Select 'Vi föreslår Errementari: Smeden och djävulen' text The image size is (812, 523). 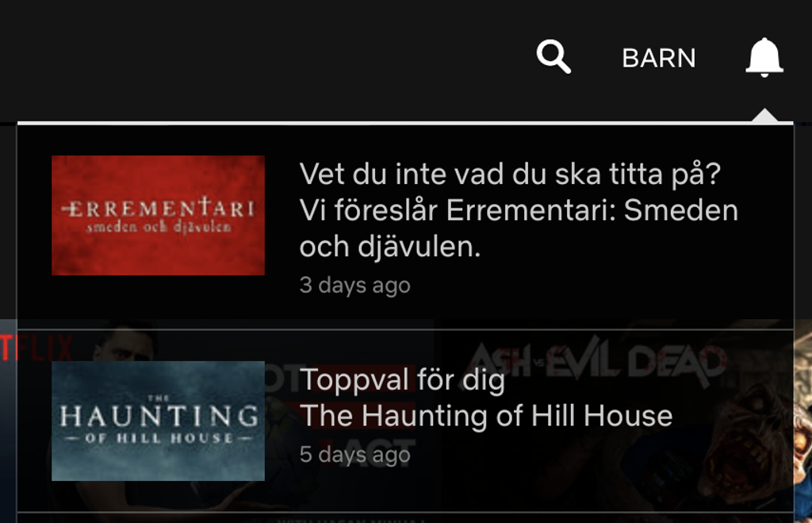[519, 228]
